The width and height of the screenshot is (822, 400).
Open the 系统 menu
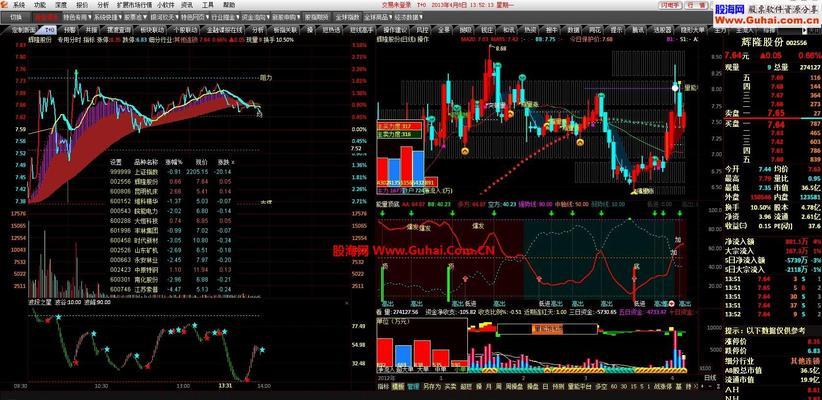click(19, 4)
